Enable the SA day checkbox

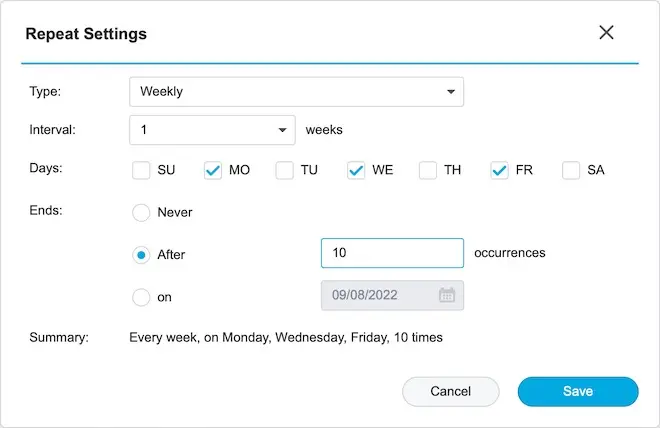tap(571, 171)
